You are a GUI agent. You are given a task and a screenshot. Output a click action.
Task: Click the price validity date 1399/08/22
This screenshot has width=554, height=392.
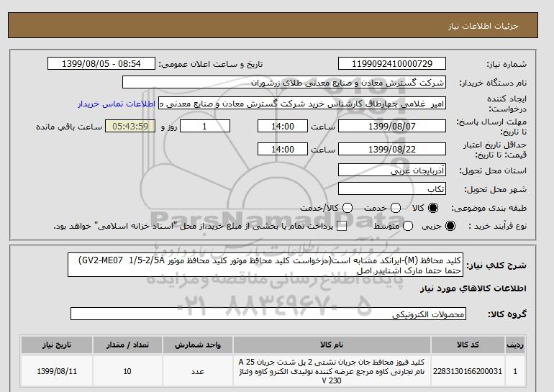pos(392,149)
